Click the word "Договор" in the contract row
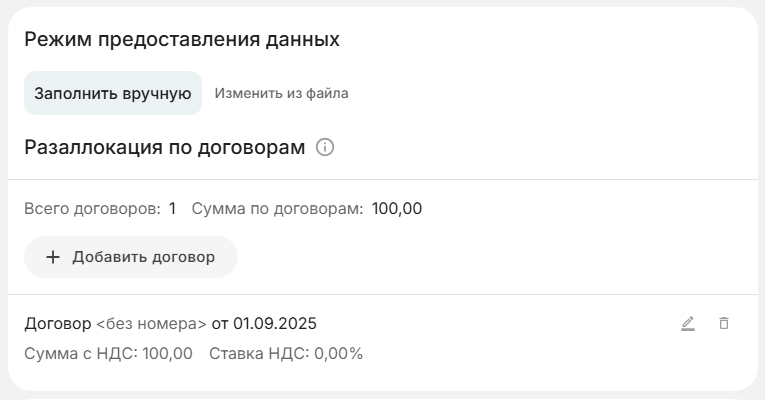 [x=57, y=323]
